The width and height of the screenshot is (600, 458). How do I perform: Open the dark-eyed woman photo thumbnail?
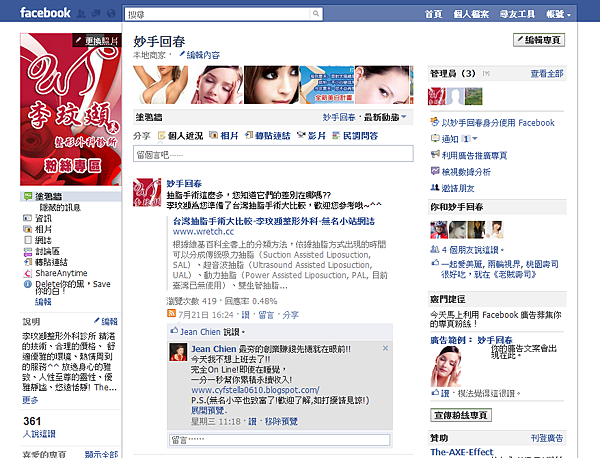271,85
